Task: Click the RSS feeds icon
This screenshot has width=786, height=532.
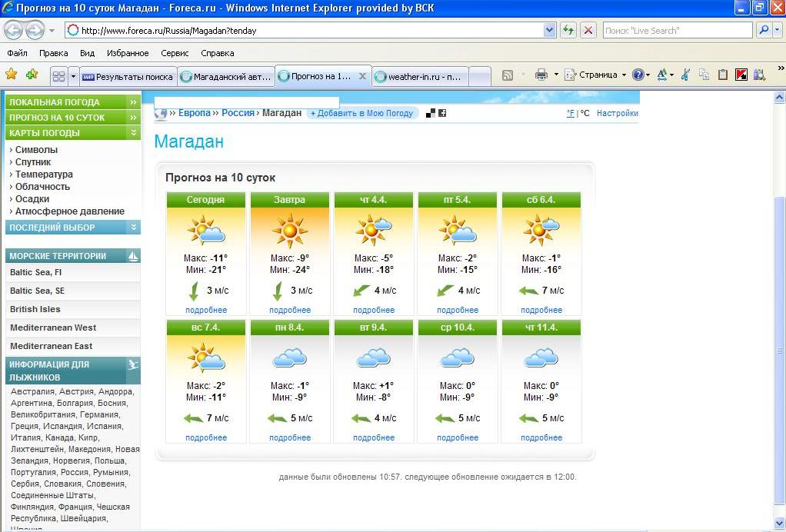Action: pyautogui.click(x=508, y=75)
